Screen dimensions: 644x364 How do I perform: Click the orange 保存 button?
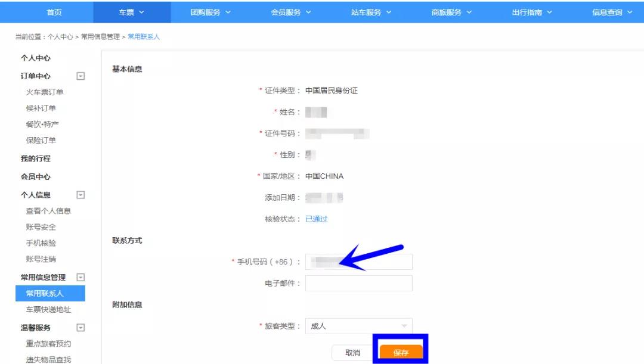click(x=401, y=353)
